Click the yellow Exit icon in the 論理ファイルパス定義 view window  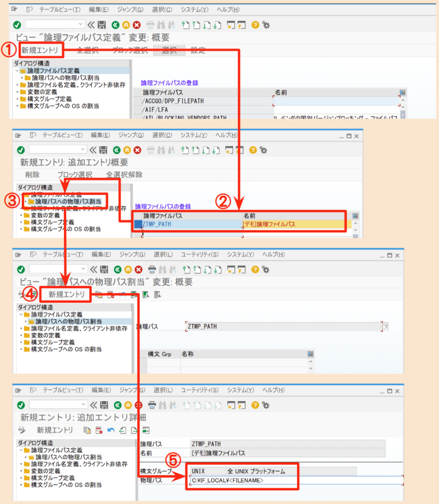pos(126,25)
